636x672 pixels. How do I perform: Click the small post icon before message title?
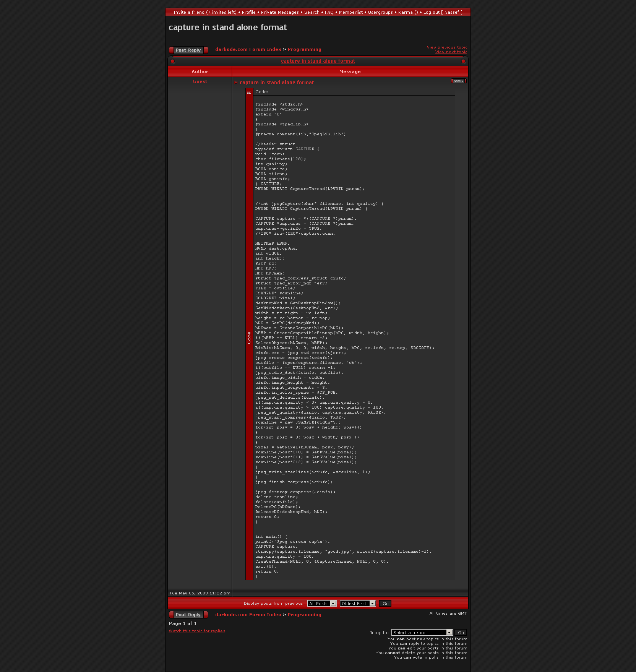pyautogui.click(x=236, y=83)
